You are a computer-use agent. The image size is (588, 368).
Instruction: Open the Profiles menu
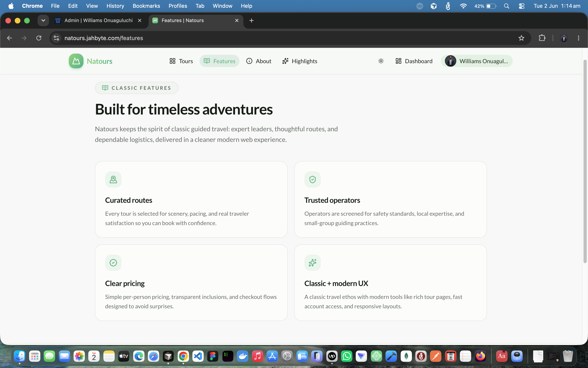tap(178, 6)
